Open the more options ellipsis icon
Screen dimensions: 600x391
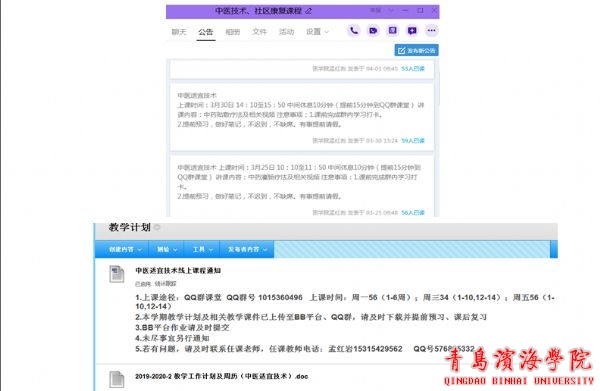pos(431,31)
